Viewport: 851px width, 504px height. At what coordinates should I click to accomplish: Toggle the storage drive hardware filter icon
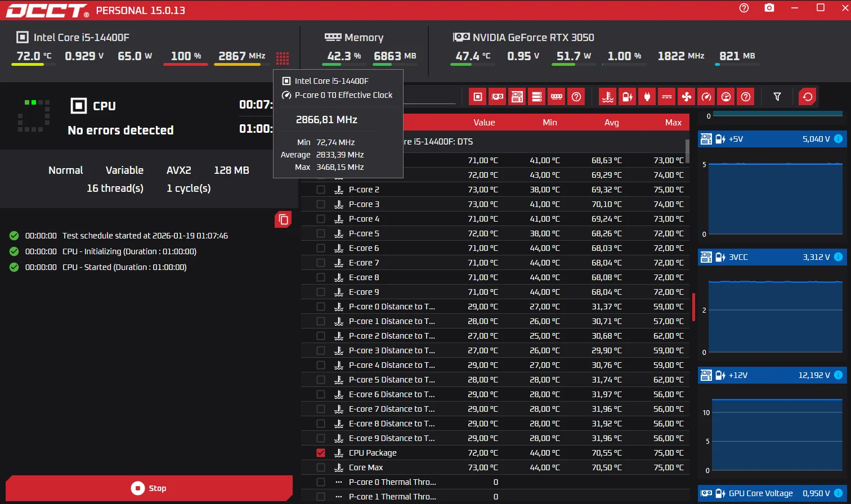(x=536, y=97)
